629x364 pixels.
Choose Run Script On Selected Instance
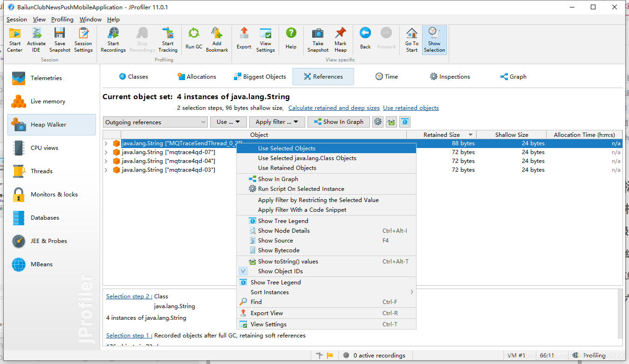(326, 189)
